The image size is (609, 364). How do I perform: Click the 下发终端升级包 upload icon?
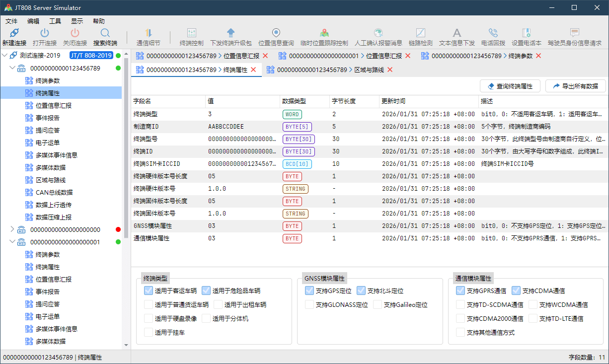click(x=230, y=33)
